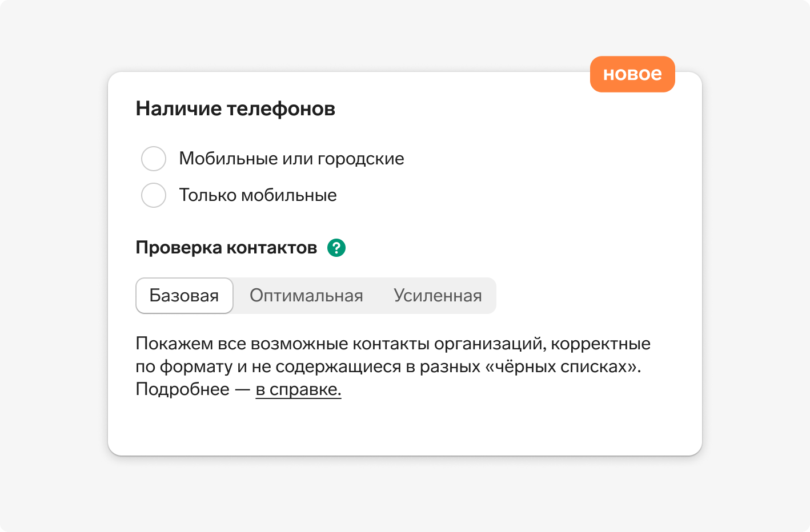This screenshot has height=532, width=810.
Task: Click the description starting with Покажем все возможные
Action: [x=393, y=366]
